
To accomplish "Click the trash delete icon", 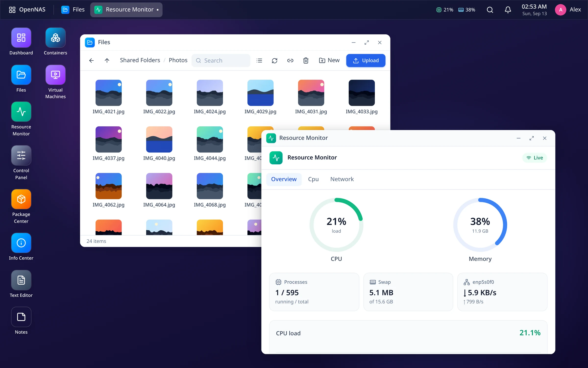I will (x=306, y=60).
